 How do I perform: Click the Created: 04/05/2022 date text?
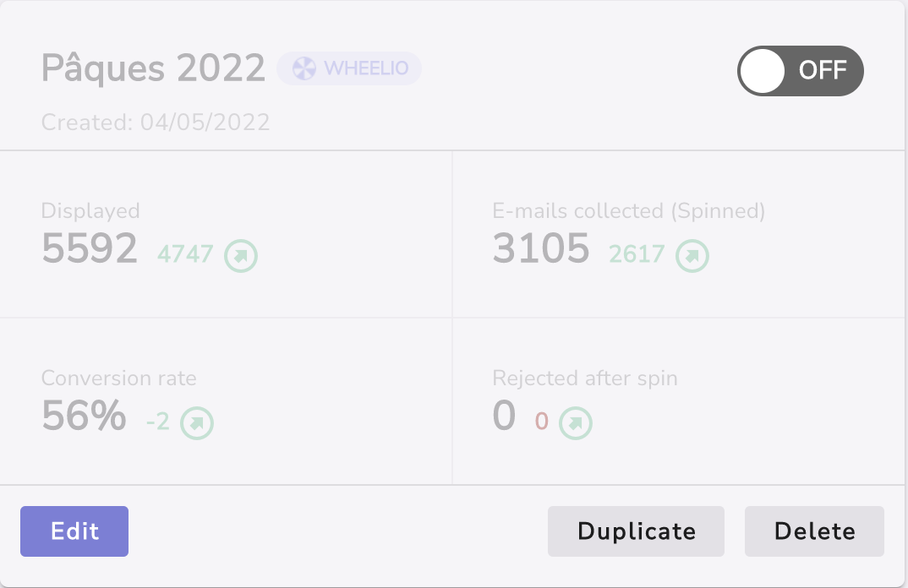point(156,122)
